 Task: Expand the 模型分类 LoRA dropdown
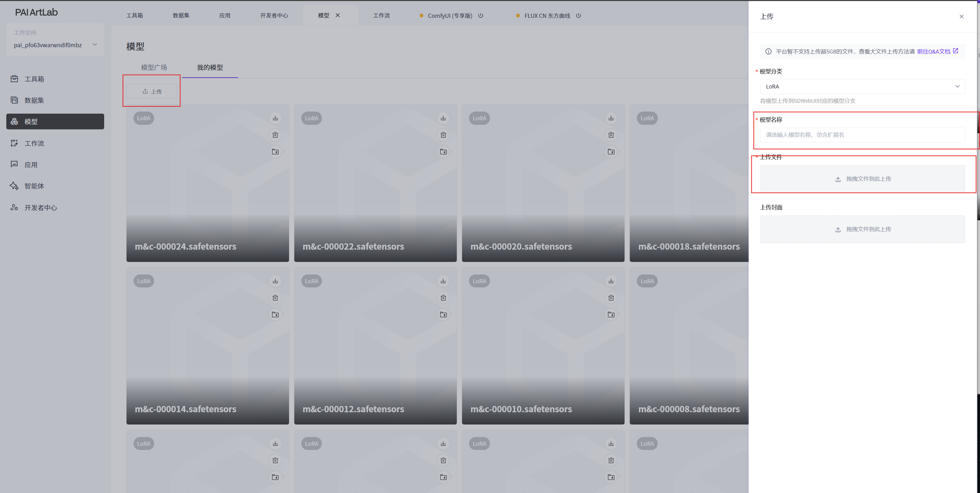[x=862, y=86]
